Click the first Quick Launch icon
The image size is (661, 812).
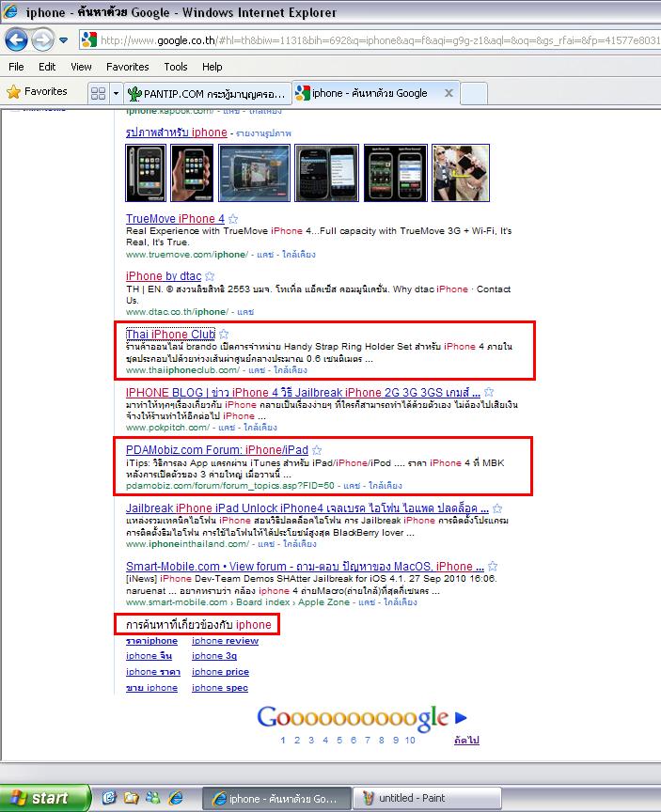(x=109, y=798)
